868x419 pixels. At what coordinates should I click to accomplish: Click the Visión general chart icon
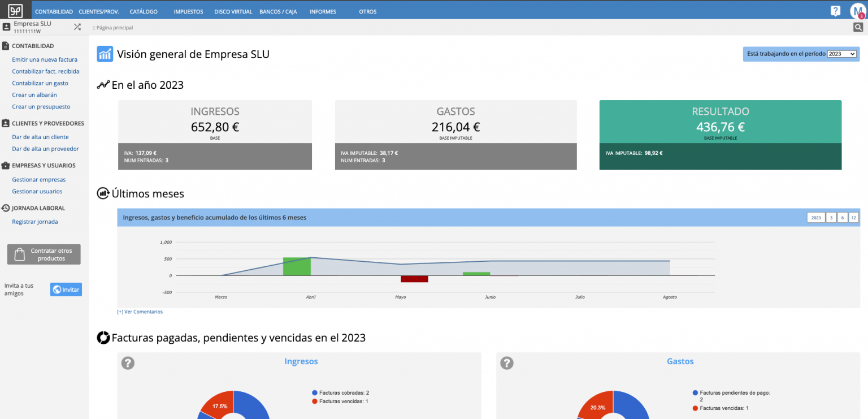click(x=105, y=54)
